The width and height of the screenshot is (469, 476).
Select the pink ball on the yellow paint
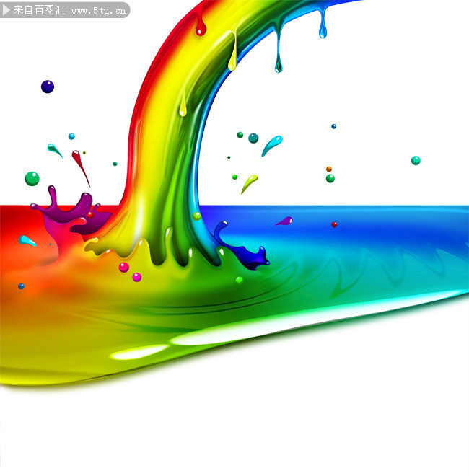coord(123,267)
